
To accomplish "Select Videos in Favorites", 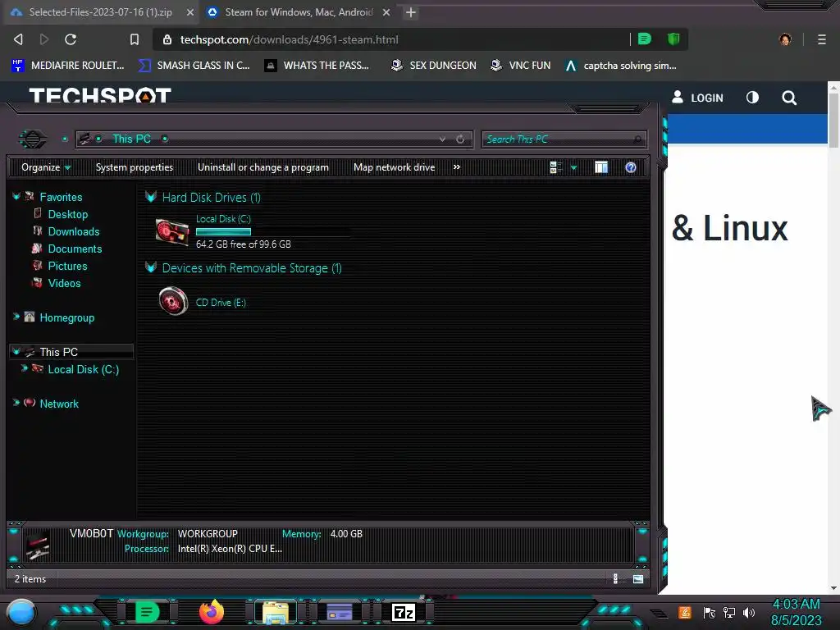I will click(64, 283).
